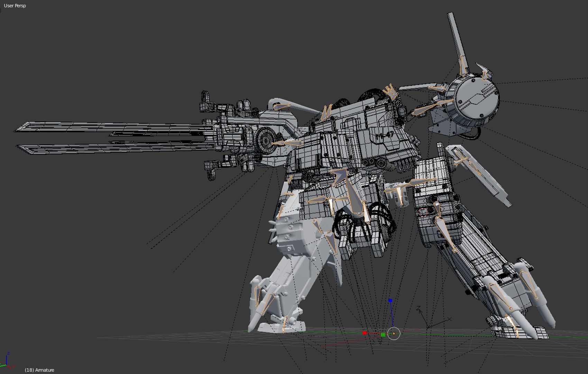Click the white circle manipulator center
588x374 pixels.
(x=394, y=333)
